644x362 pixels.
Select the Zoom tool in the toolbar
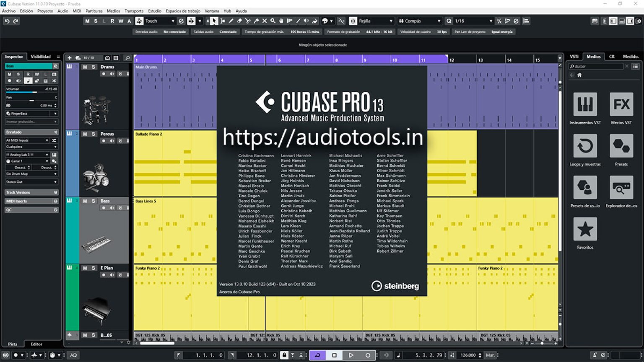pyautogui.click(x=273, y=21)
